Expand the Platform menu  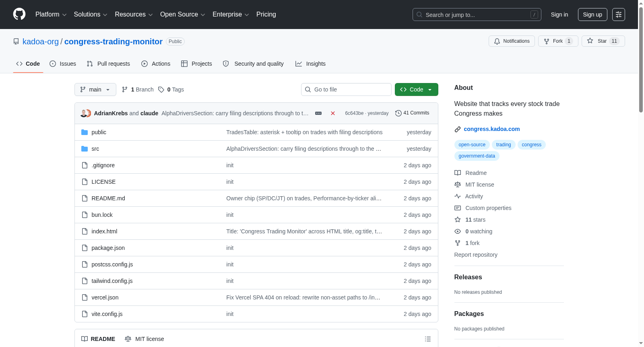pyautogui.click(x=51, y=15)
